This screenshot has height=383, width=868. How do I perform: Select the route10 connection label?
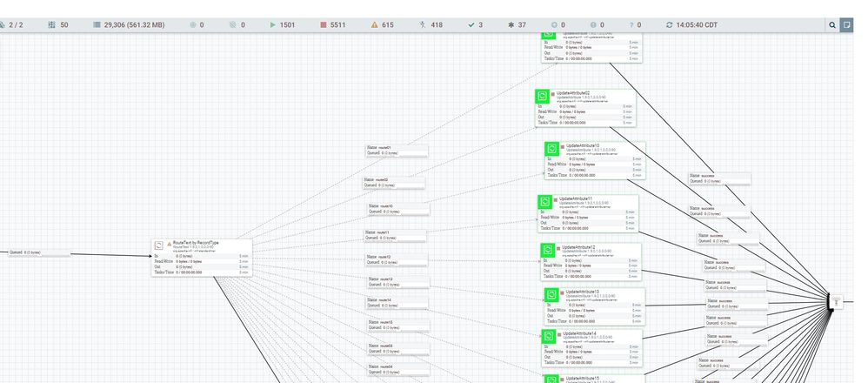pyautogui.click(x=398, y=208)
